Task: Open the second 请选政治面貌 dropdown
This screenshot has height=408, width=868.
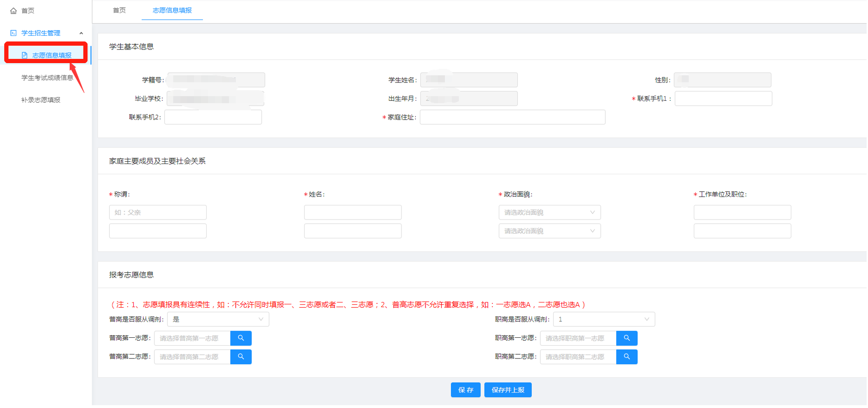Action: tap(550, 231)
